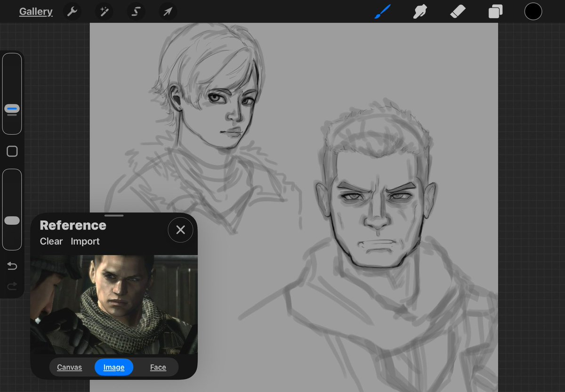Viewport: 565px width, 392px height.
Task: Tap the sidebar modify square button
Action: coord(12,151)
